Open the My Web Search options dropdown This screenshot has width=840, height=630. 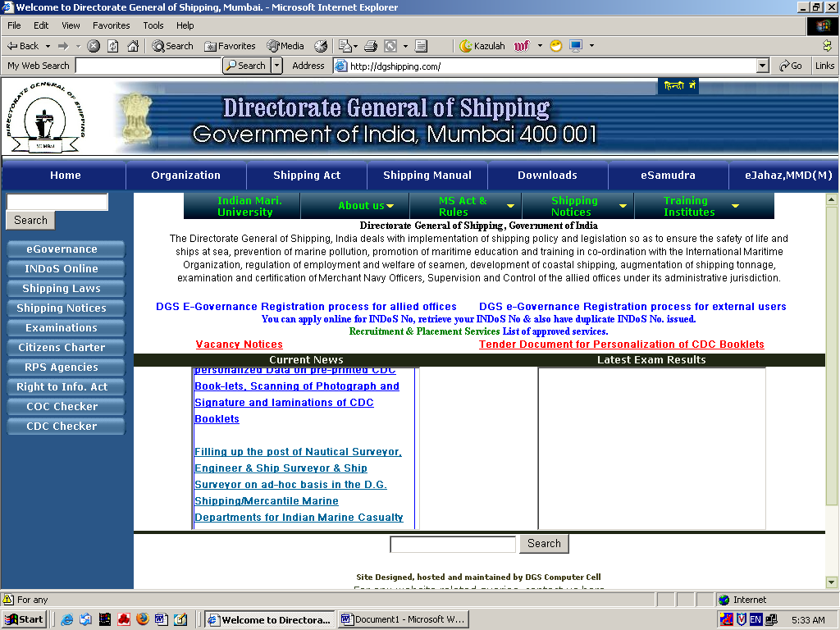(x=277, y=66)
